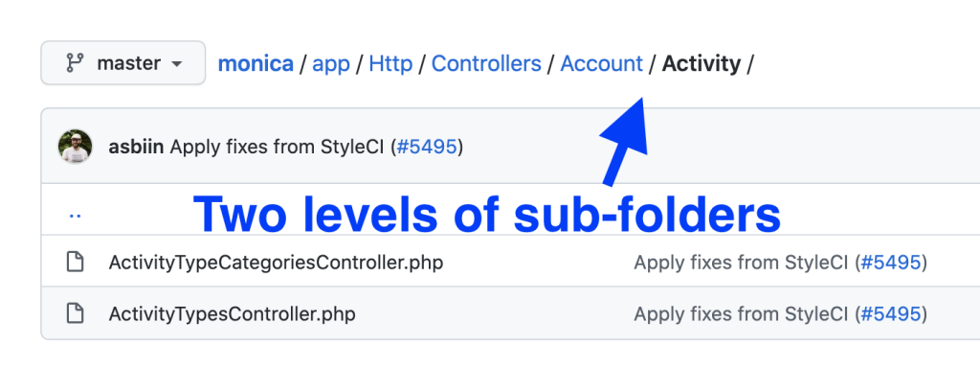This screenshot has height=368, width=980.
Task: Click the git branch icon
Action: [x=75, y=63]
